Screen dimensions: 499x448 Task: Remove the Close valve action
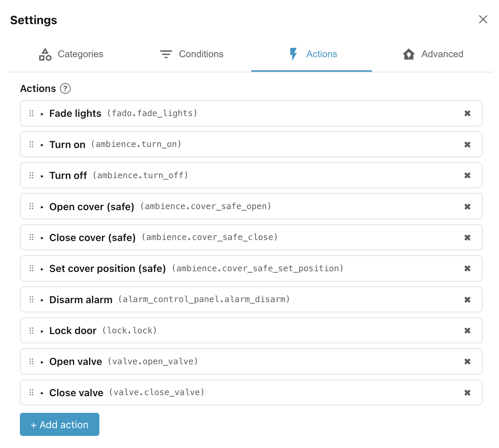pos(467,393)
